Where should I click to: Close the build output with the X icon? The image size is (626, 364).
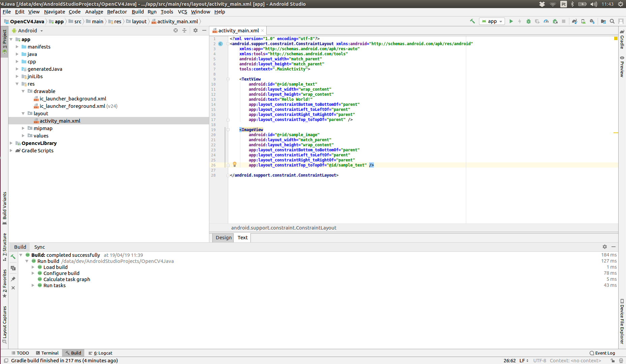coord(13,288)
